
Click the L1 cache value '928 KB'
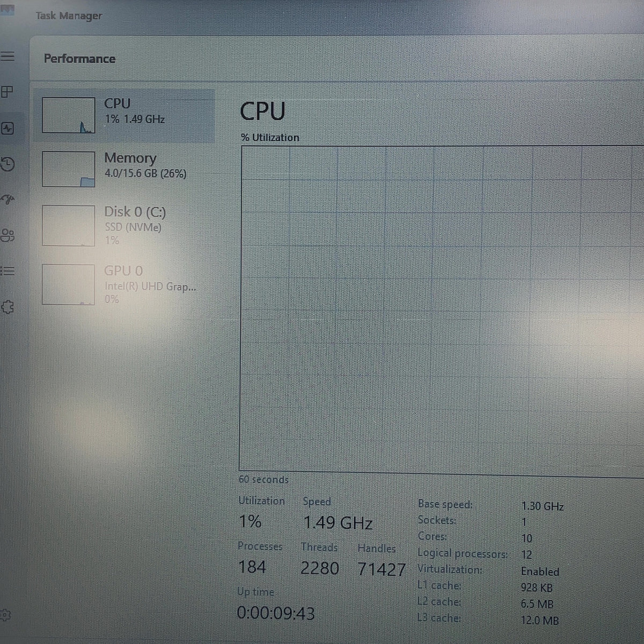pos(537,588)
